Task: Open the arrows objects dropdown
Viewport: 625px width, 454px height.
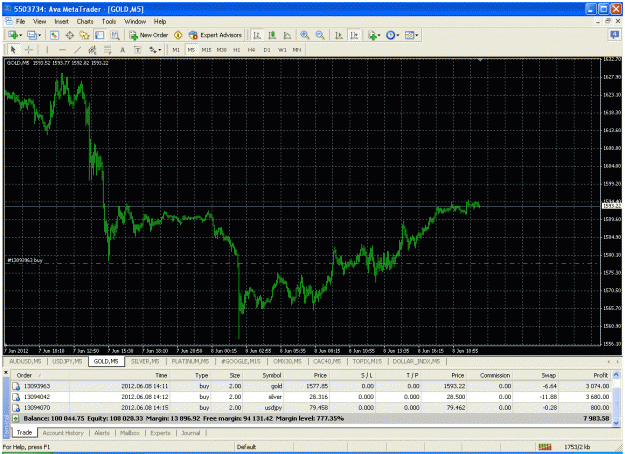Action: [155, 49]
